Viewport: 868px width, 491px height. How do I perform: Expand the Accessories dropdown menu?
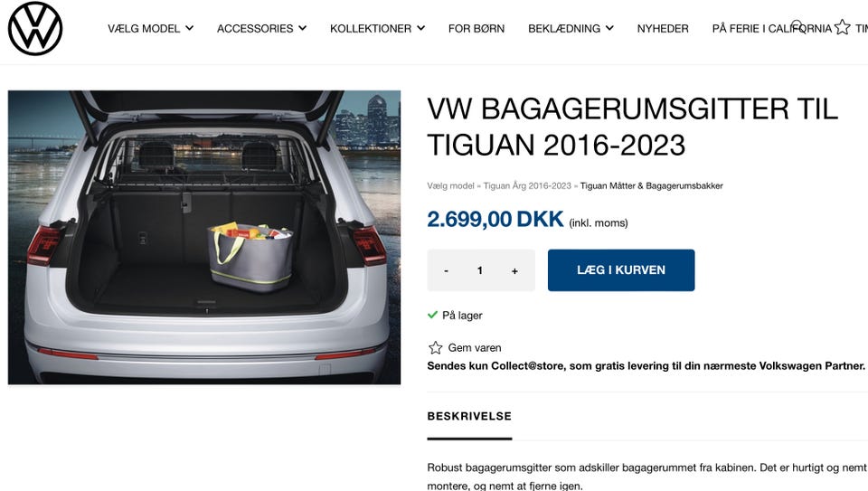click(261, 28)
